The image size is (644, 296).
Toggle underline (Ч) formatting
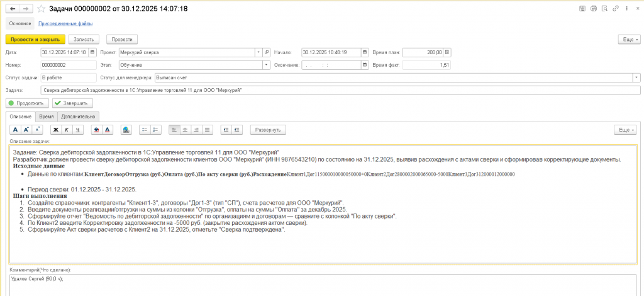pyautogui.click(x=77, y=130)
